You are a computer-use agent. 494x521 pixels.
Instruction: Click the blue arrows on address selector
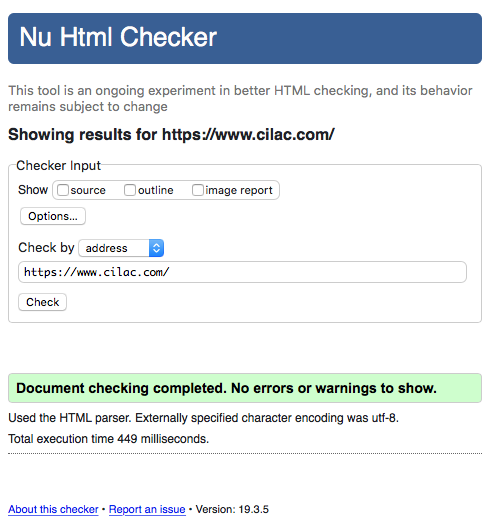[x=156, y=248]
